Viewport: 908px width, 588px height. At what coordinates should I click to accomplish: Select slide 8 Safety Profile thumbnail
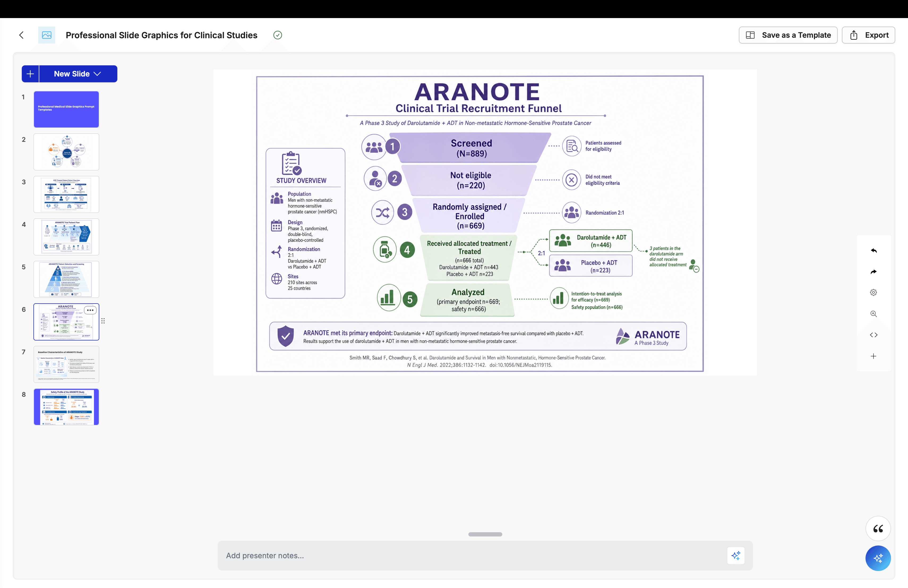66,407
